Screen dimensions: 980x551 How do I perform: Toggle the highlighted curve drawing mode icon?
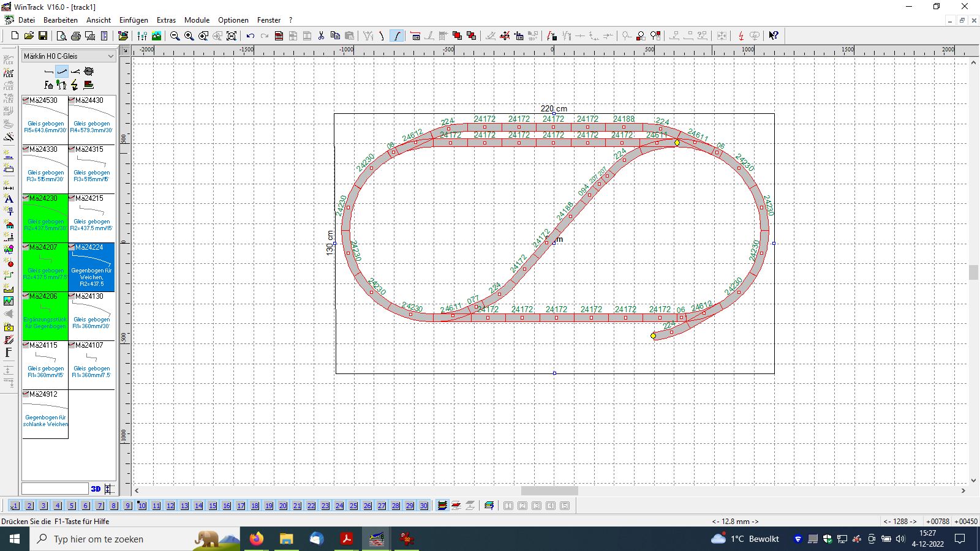tap(397, 36)
